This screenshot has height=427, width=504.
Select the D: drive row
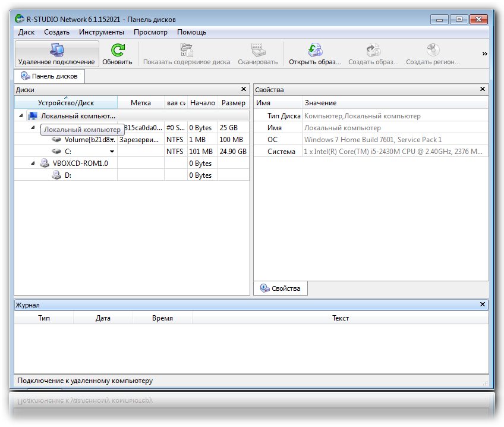[x=67, y=175]
